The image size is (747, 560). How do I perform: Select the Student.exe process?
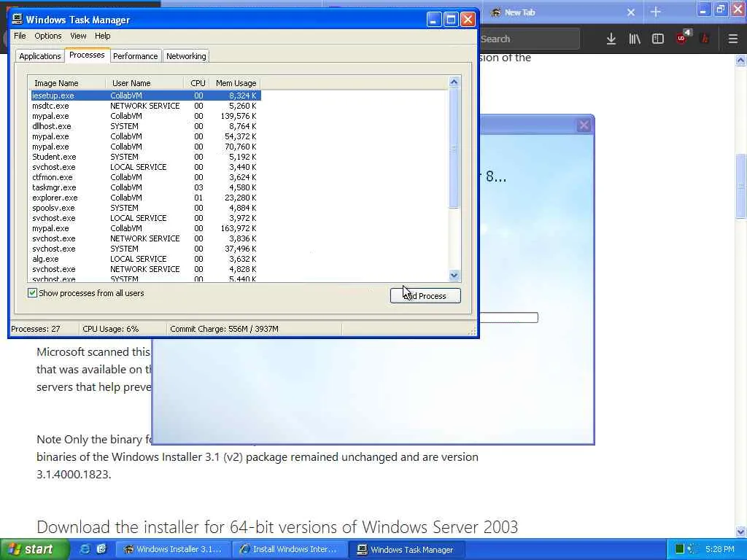(145, 157)
